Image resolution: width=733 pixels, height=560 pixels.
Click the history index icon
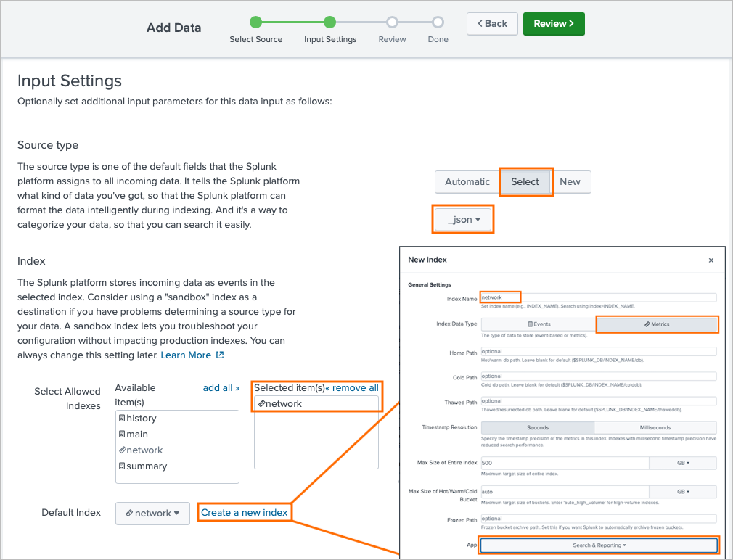pos(121,418)
